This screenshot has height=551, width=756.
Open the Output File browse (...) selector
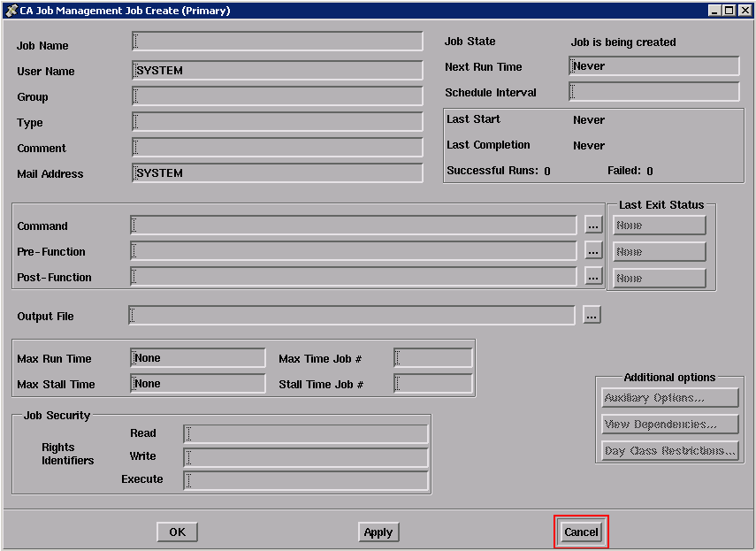pyautogui.click(x=591, y=315)
